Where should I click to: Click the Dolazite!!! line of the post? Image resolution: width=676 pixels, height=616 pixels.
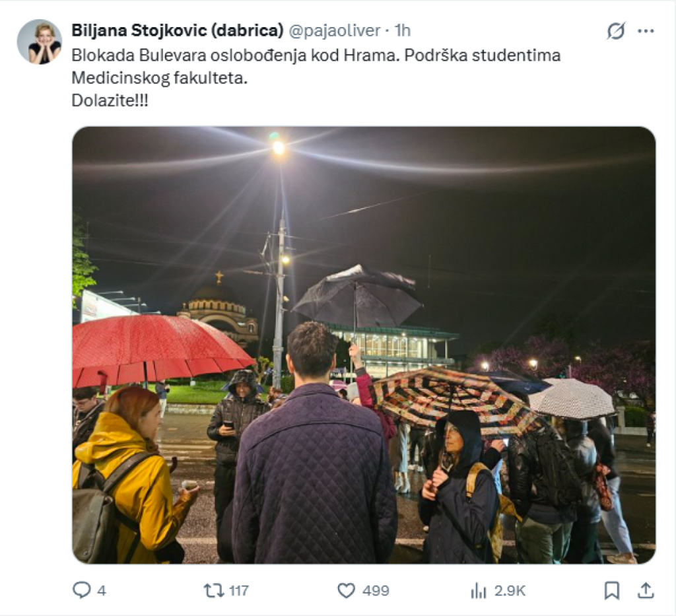click(x=110, y=102)
